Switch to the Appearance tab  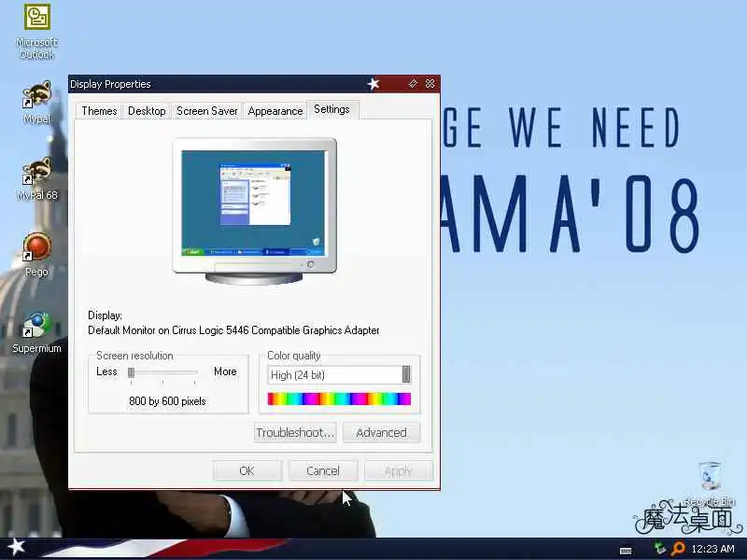pyautogui.click(x=275, y=111)
